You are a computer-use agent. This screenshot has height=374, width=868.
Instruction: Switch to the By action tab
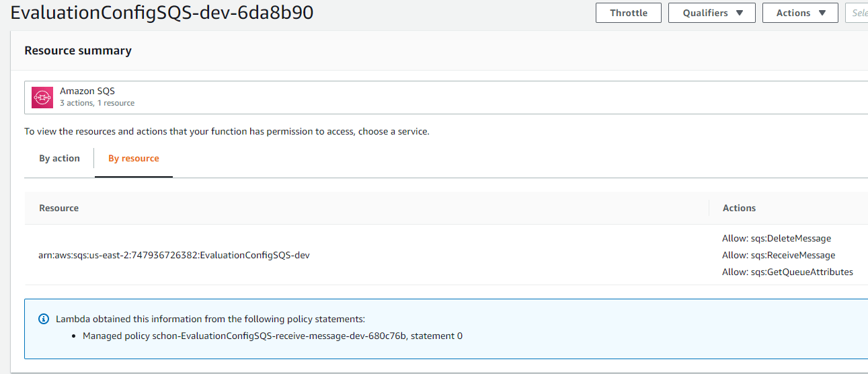(x=59, y=159)
